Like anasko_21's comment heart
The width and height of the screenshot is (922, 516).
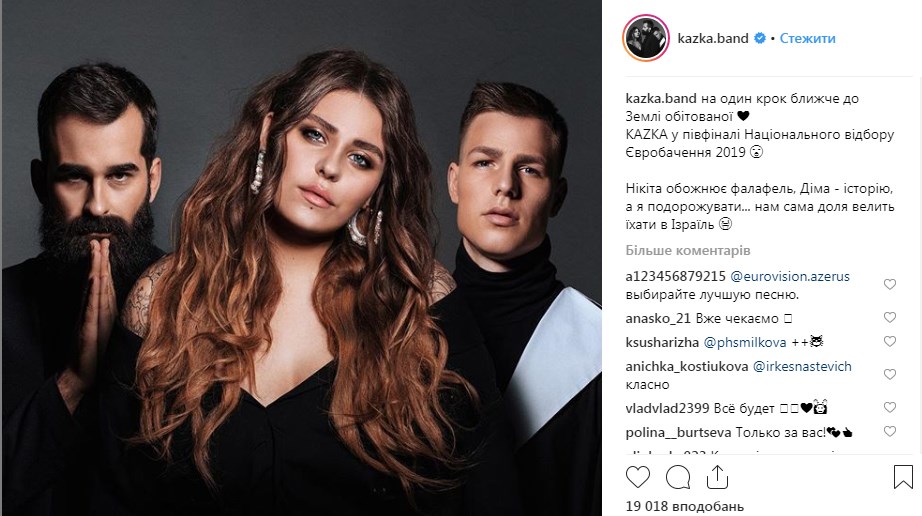[890, 317]
